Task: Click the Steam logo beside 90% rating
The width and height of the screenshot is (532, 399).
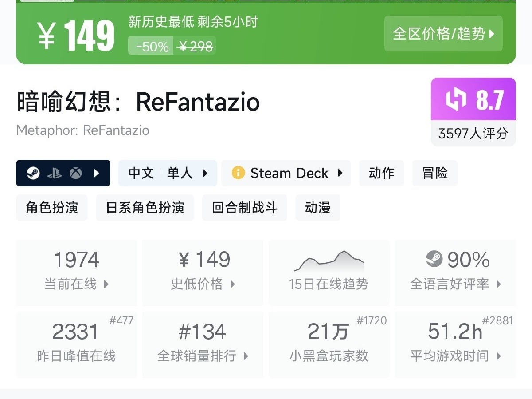Action: coord(434,259)
